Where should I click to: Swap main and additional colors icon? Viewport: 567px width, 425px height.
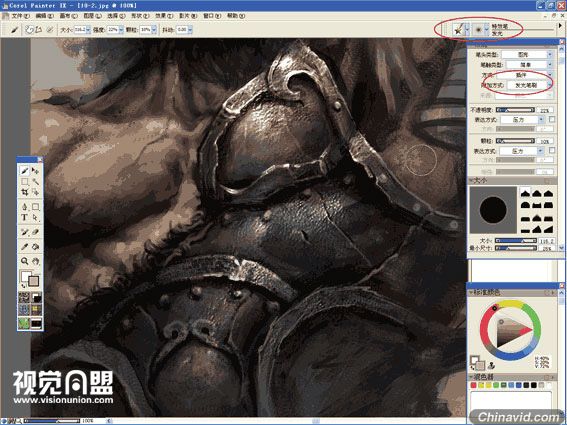coord(23,285)
